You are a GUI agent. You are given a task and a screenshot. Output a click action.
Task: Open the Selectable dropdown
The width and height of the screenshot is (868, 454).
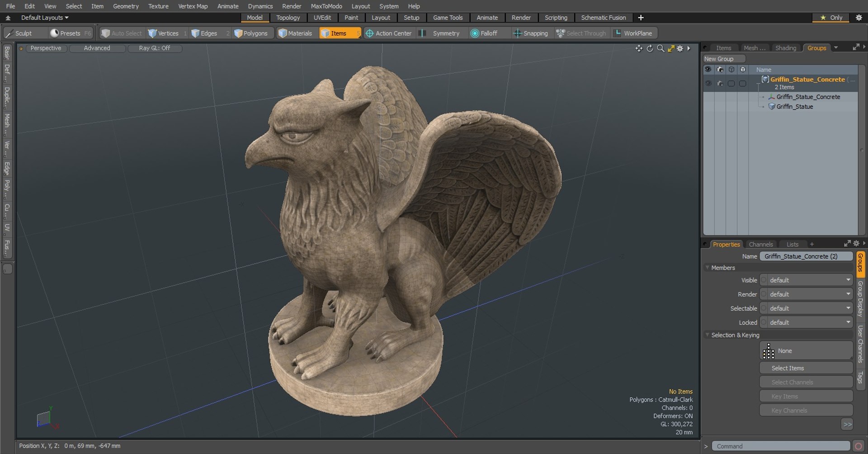click(x=806, y=308)
